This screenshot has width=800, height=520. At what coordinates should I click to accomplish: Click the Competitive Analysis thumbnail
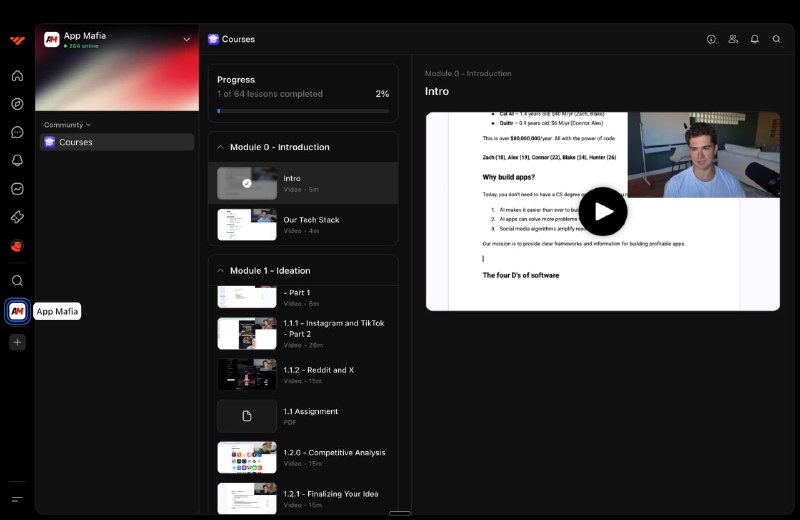click(x=247, y=457)
